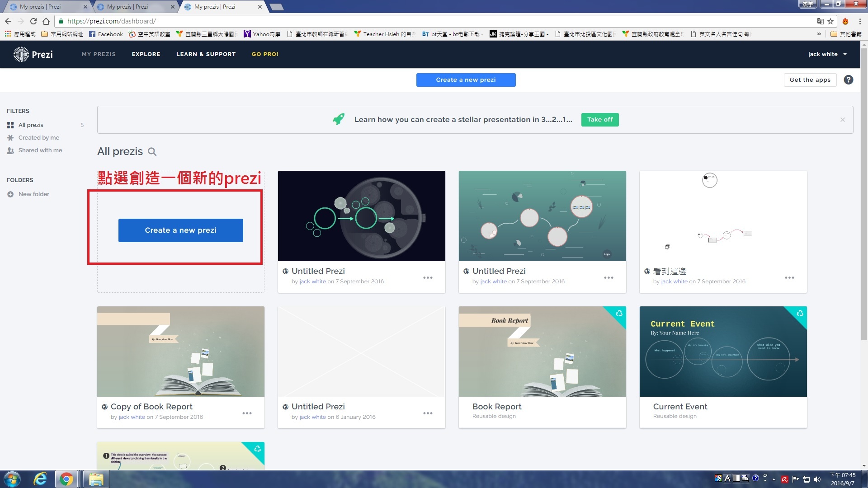The width and height of the screenshot is (868, 488).
Task: Click jack white author link under 看到這邊
Action: [674, 282]
